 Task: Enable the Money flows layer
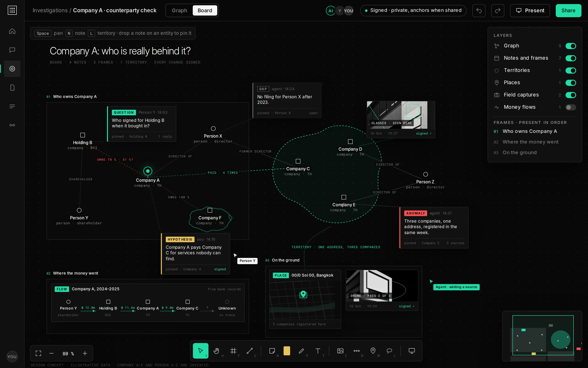coord(570,107)
